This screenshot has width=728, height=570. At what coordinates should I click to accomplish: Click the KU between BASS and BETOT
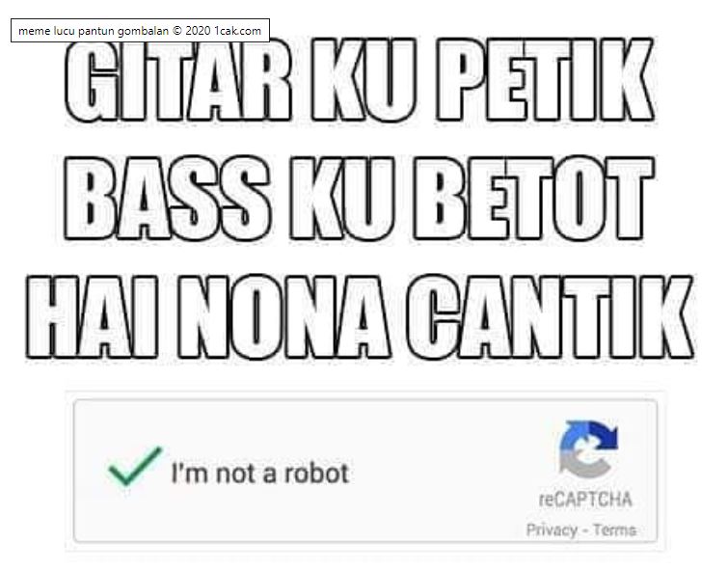point(342,199)
